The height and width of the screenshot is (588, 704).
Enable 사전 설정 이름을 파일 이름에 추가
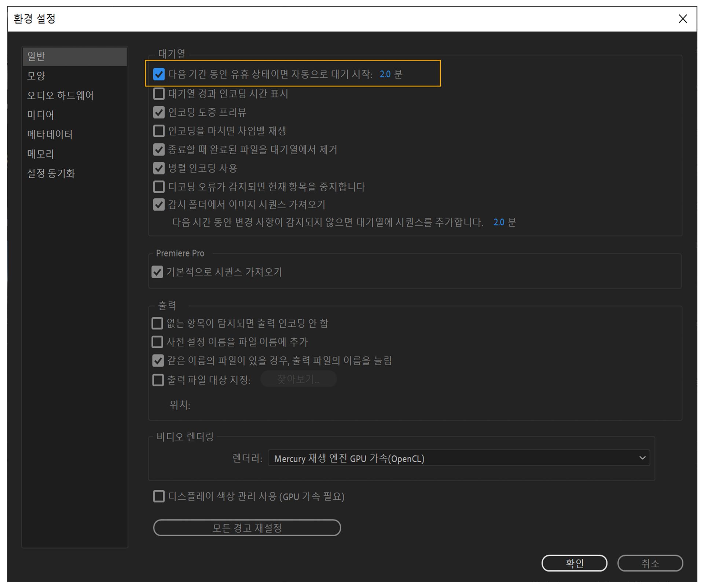click(157, 342)
